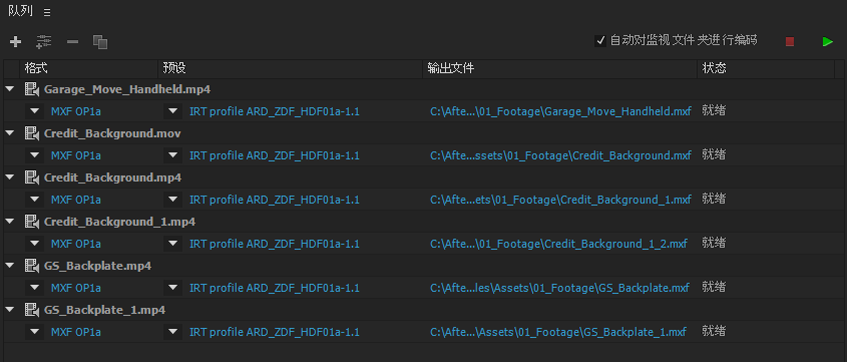Collapse the GS_Backplate_1.mp4 entry
This screenshot has width=847, height=362.
(9, 310)
